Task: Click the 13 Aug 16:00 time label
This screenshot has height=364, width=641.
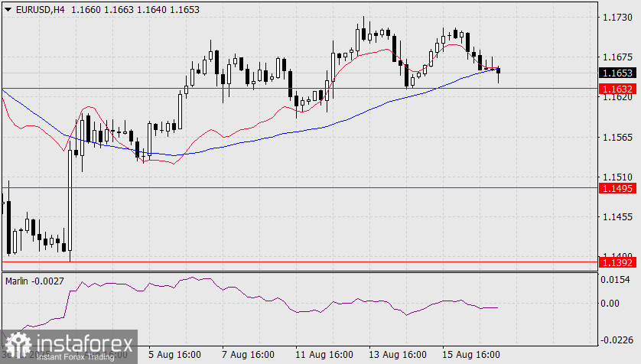Action: point(398,355)
